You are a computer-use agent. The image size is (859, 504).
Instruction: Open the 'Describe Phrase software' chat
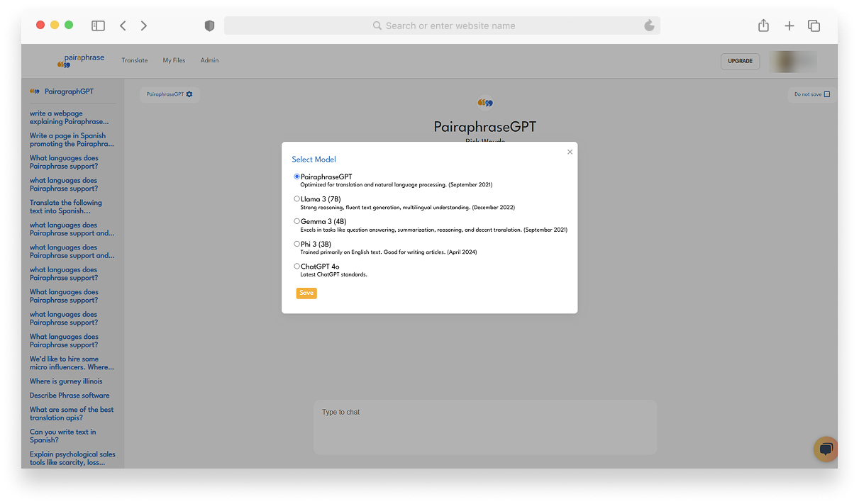coord(70,396)
